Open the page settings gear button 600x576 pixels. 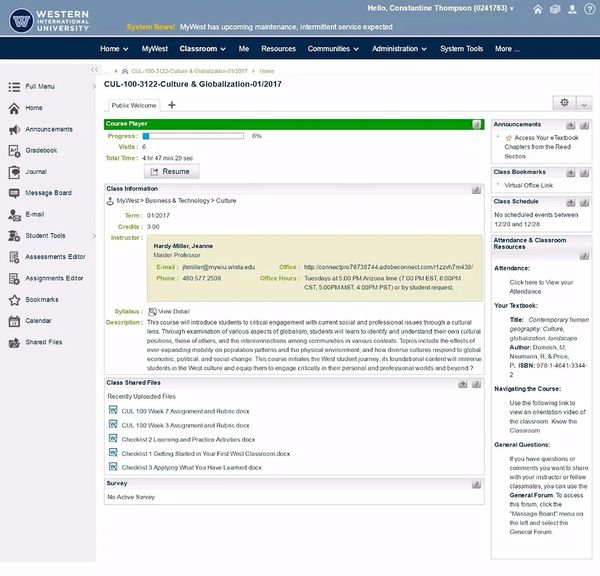coord(566,103)
